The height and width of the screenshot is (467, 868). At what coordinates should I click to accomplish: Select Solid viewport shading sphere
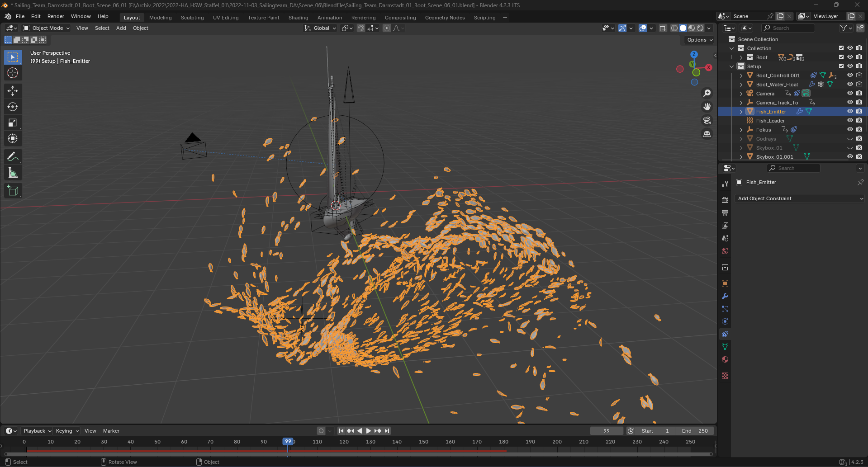[x=683, y=28]
